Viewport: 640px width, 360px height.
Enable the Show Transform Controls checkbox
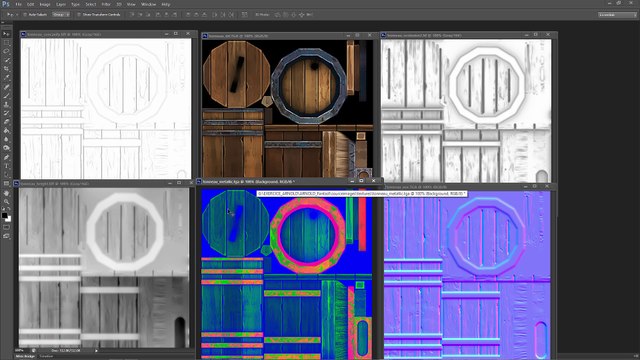79,15
